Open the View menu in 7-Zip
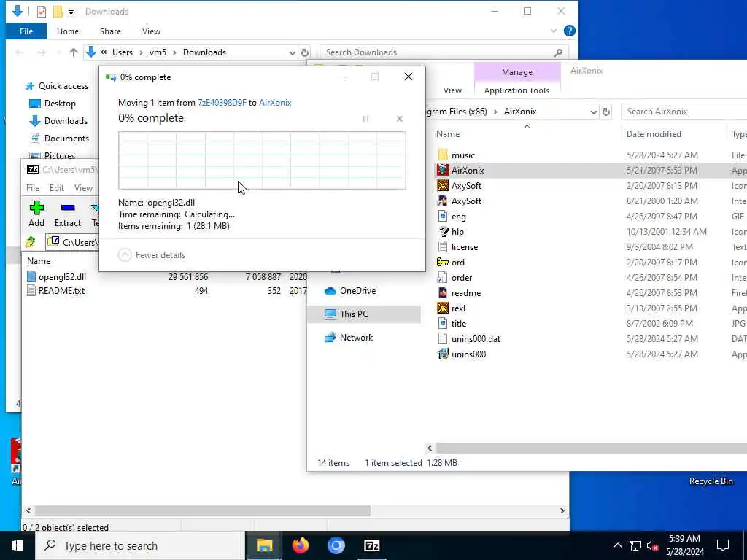The height and width of the screenshot is (560, 747). click(83, 187)
